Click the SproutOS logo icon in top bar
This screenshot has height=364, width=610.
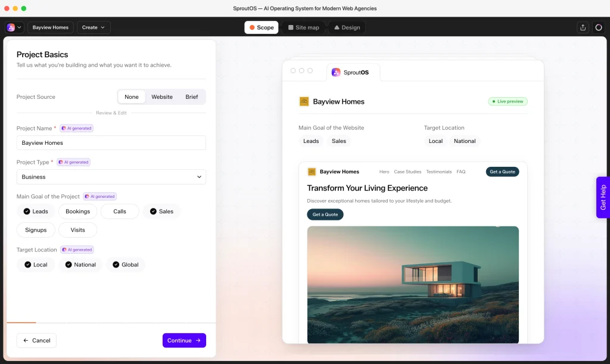pyautogui.click(x=11, y=27)
